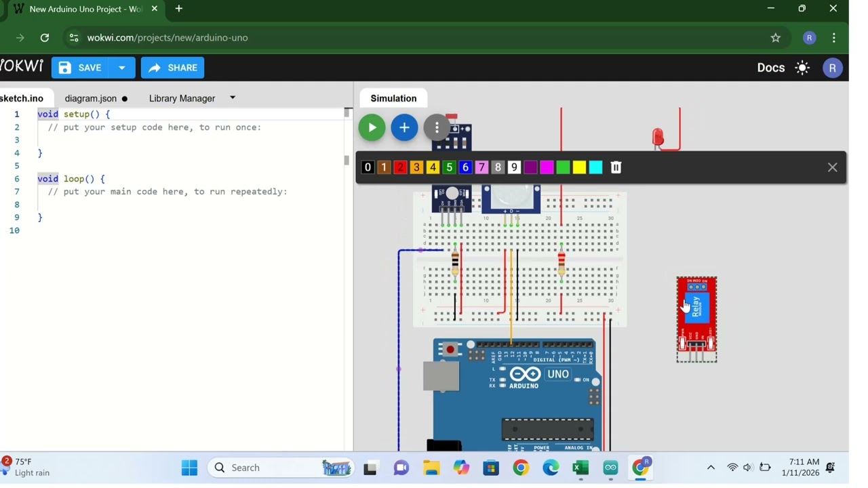
Task: Add a new part with the blue plus button
Action: pos(404,127)
